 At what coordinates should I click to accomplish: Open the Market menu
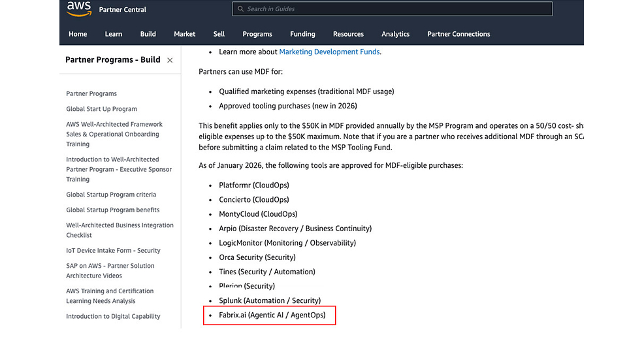pyautogui.click(x=184, y=34)
